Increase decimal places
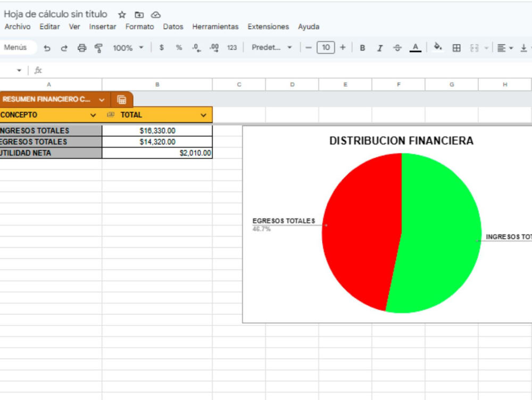 (214, 48)
